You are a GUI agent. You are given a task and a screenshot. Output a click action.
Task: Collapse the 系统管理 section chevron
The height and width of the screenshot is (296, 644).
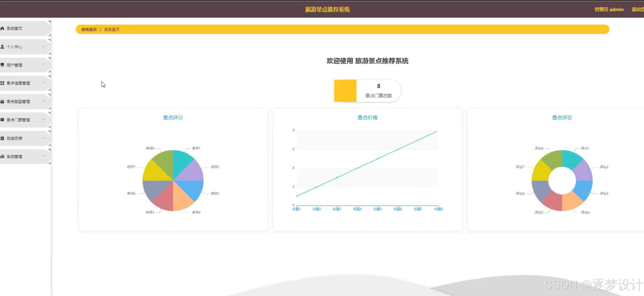pos(44,156)
